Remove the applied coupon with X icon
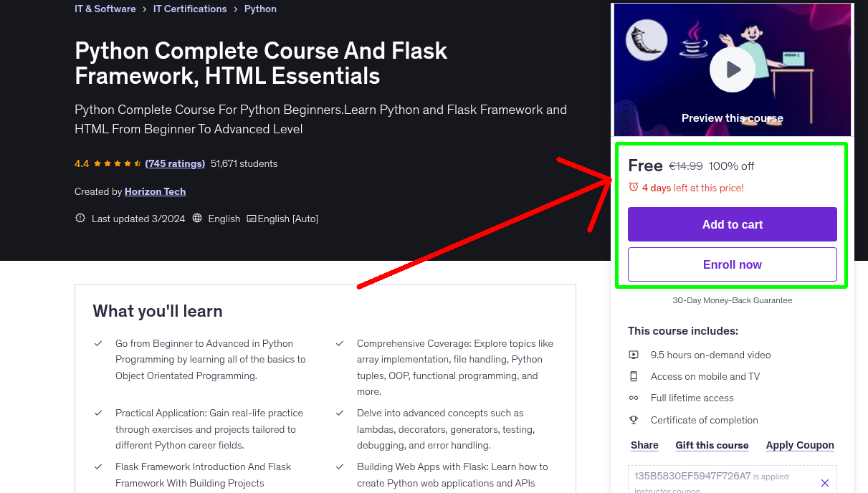Image resolution: width=868 pixels, height=493 pixels. 824,483
